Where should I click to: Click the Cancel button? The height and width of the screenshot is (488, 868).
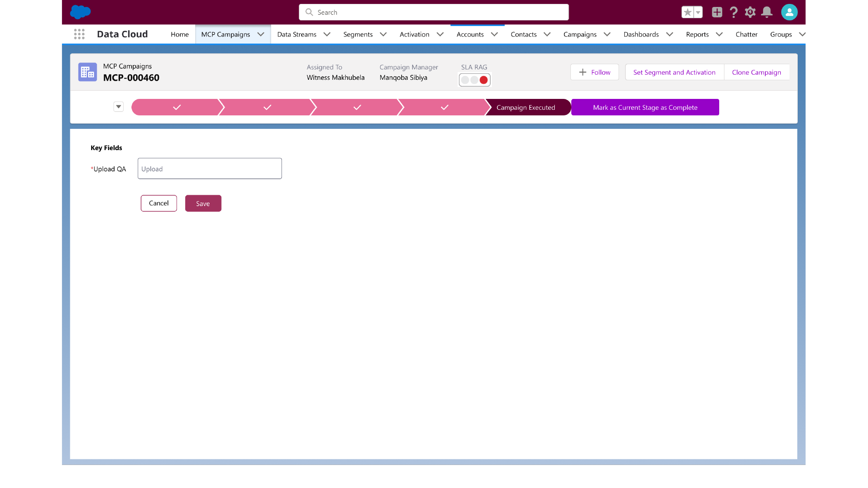pyautogui.click(x=159, y=203)
